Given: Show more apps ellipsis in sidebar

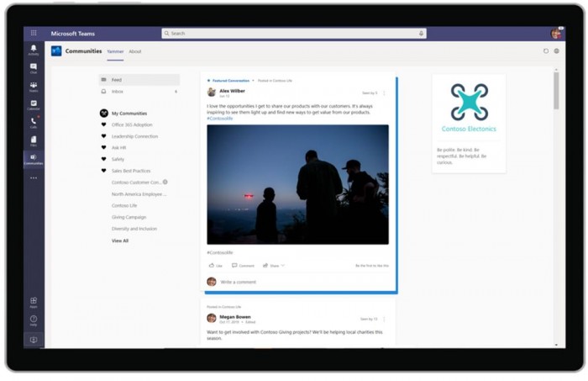Looking at the screenshot, I should click(x=34, y=178).
